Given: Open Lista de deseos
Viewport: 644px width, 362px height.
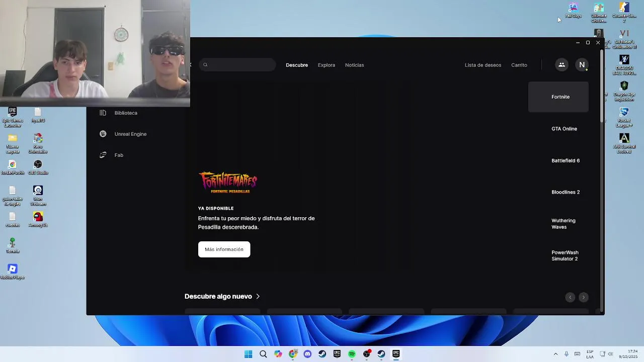Looking at the screenshot, I should pyautogui.click(x=483, y=65).
